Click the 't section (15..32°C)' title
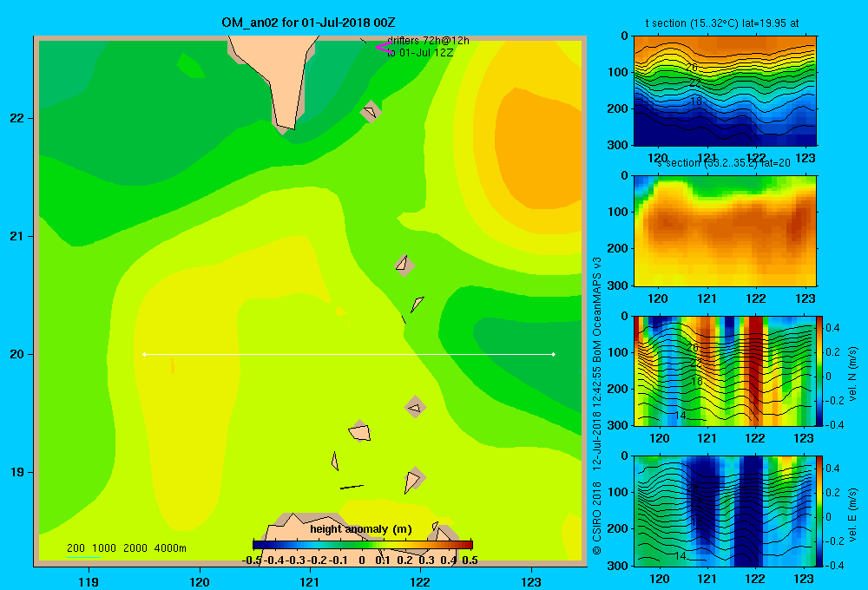 (x=722, y=23)
